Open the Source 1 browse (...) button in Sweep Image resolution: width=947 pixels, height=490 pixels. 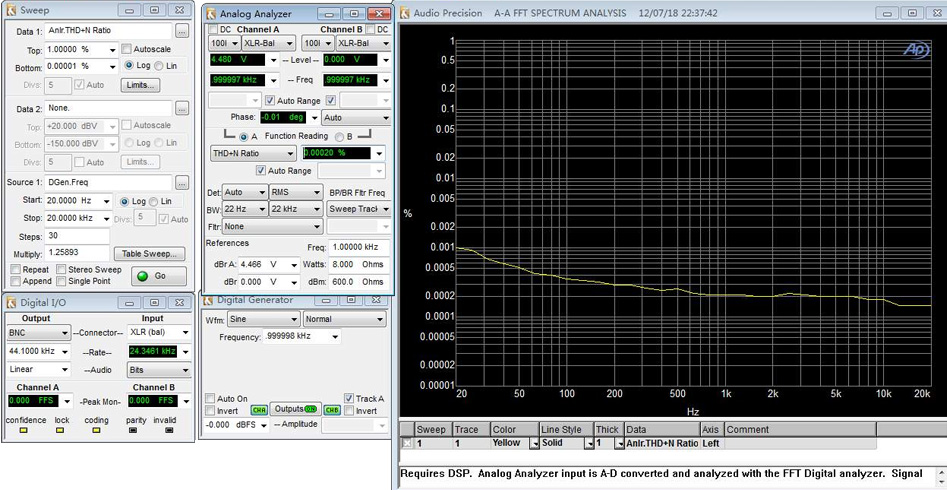(182, 182)
